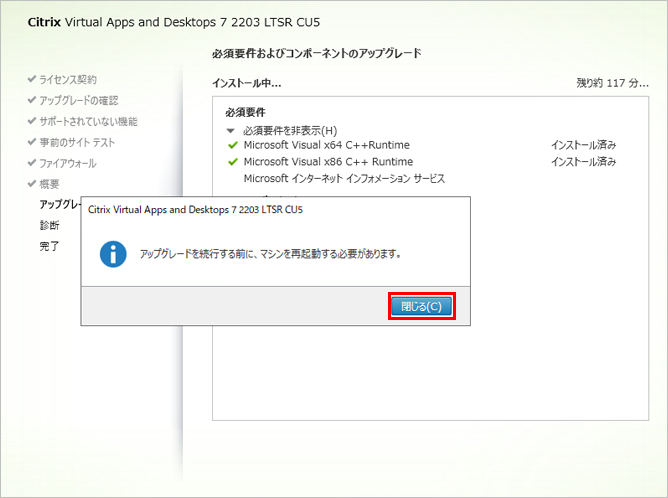Click the reboot-required message text in the dialog
Screen dimensions: 668x498
(271, 254)
